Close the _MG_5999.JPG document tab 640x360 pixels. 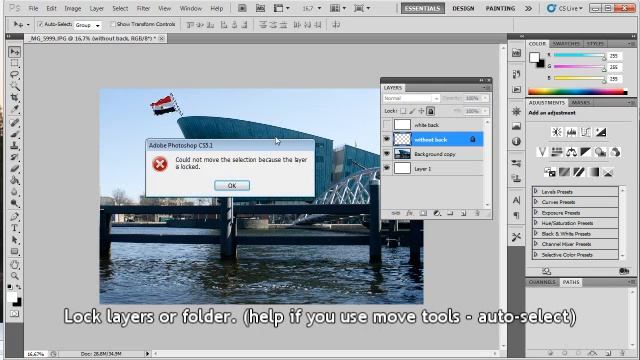[162, 38]
